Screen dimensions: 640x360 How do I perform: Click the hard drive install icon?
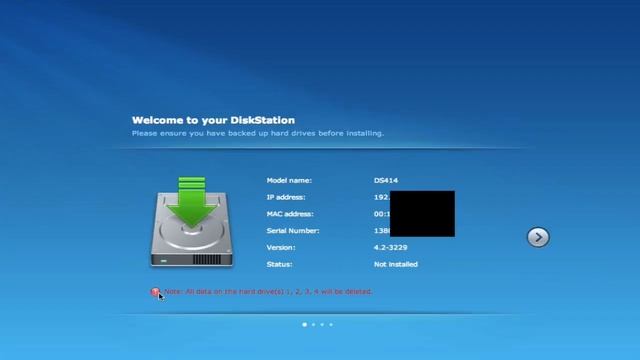pyautogui.click(x=192, y=222)
